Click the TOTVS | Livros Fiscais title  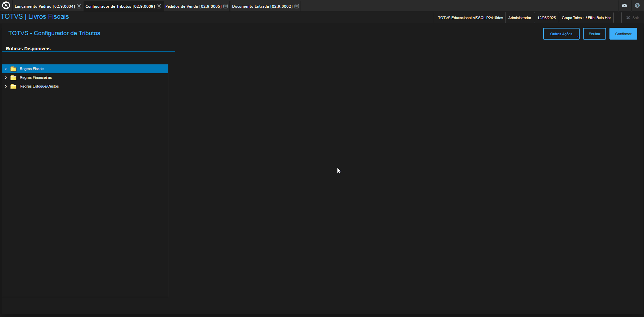[35, 16]
